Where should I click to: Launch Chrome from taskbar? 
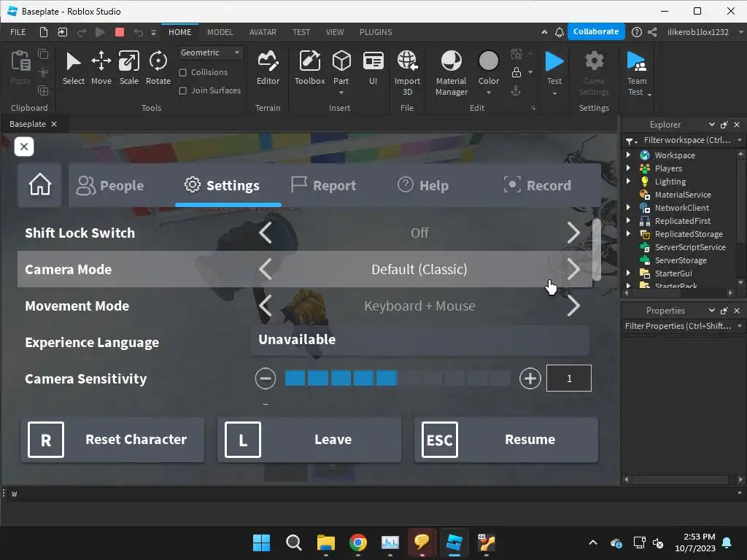357,542
